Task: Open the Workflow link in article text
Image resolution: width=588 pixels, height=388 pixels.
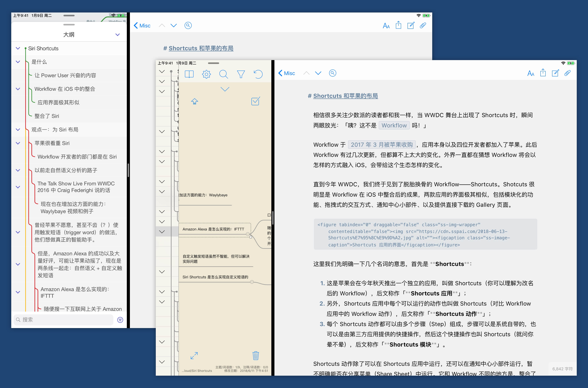Action: coord(394,125)
